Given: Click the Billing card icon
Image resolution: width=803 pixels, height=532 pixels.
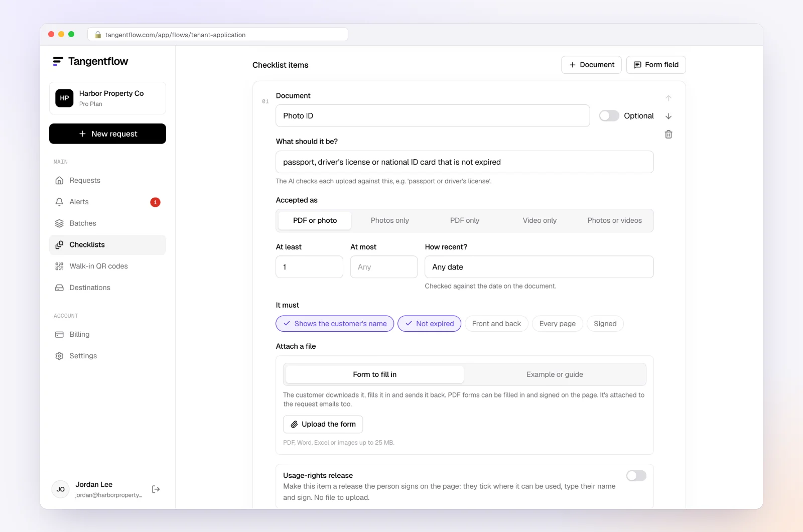Looking at the screenshot, I should tap(59, 334).
